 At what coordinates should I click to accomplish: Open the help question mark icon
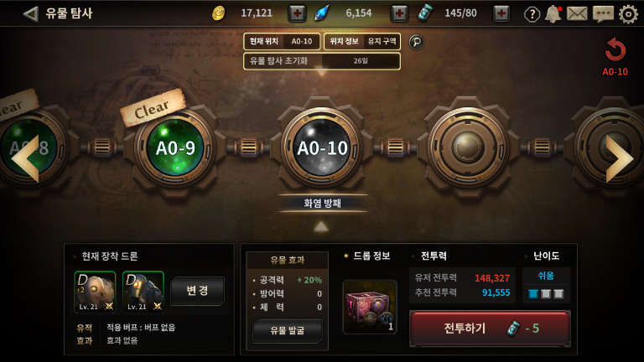coord(532,14)
